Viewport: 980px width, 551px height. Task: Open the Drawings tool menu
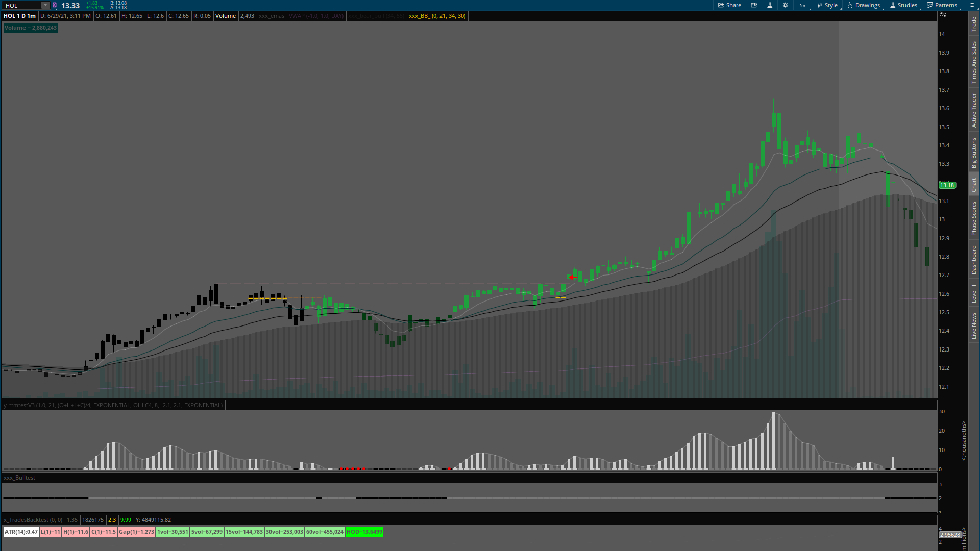(864, 5)
